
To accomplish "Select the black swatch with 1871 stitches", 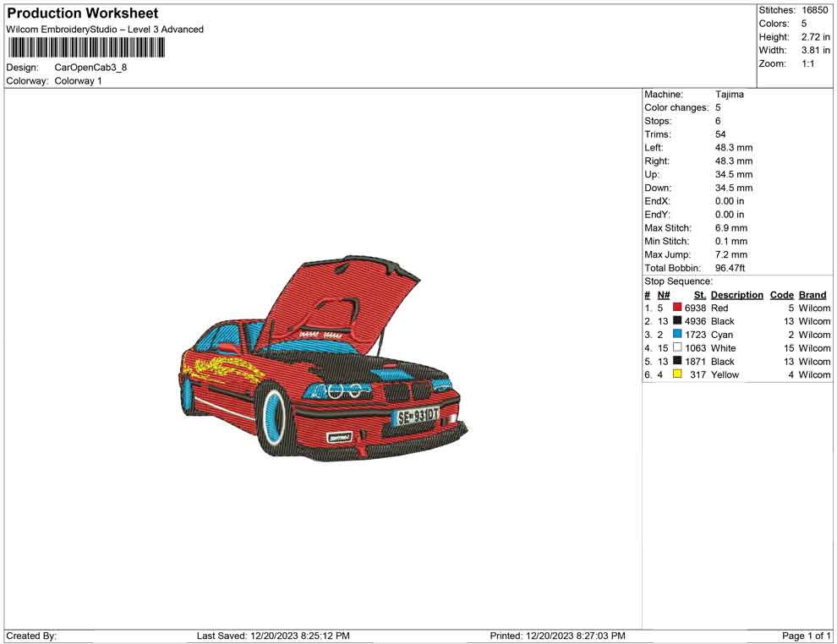I will pyautogui.click(x=677, y=362).
